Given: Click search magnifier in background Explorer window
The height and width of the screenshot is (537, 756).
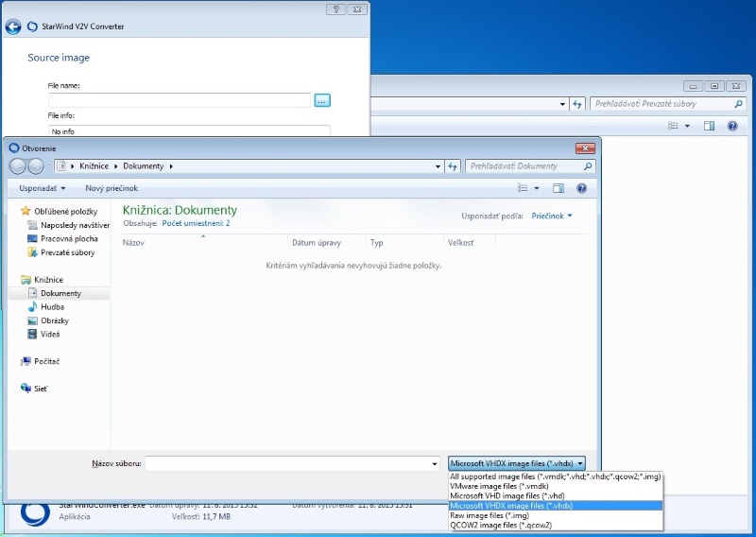Looking at the screenshot, I should 739,104.
